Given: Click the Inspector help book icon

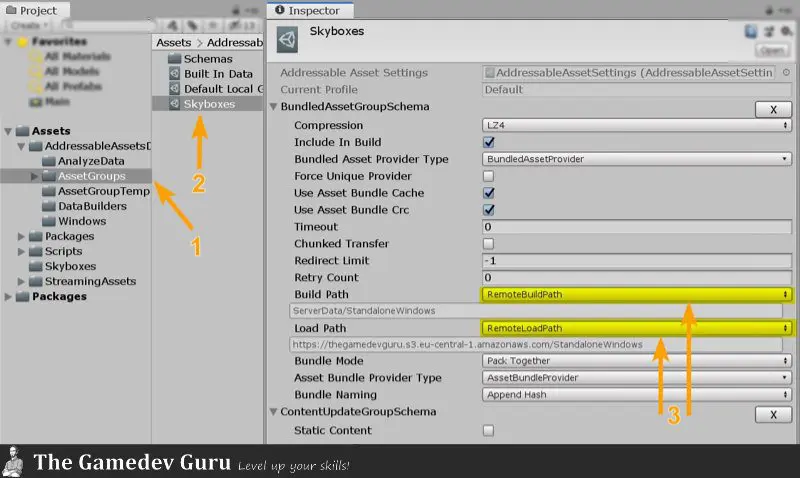Looking at the screenshot, I should [749, 32].
